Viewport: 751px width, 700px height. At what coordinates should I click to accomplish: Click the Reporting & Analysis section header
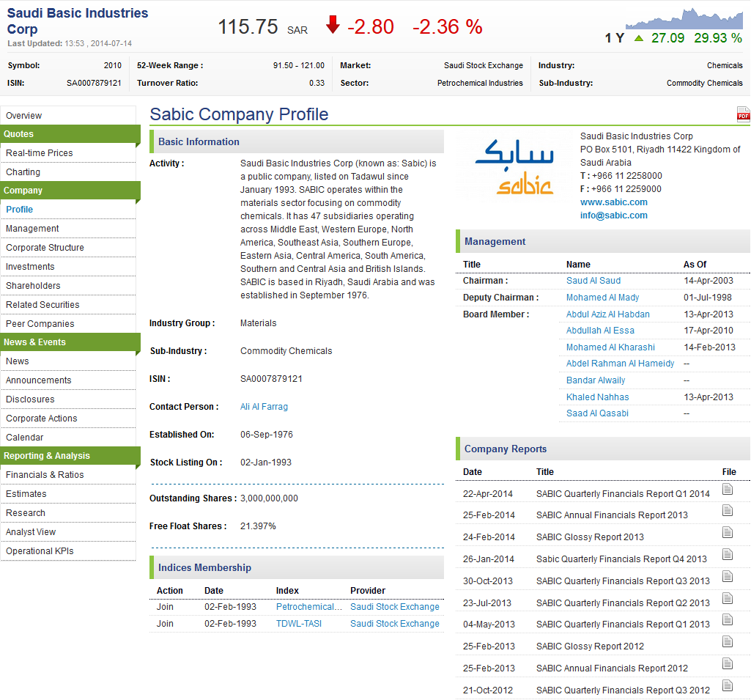coord(70,456)
